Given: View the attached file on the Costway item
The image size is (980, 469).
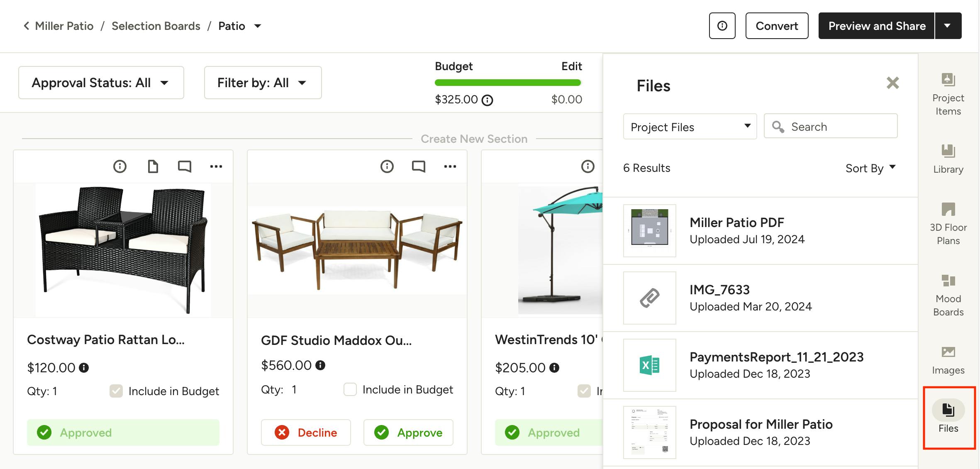Looking at the screenshot, I should [153, 166].
